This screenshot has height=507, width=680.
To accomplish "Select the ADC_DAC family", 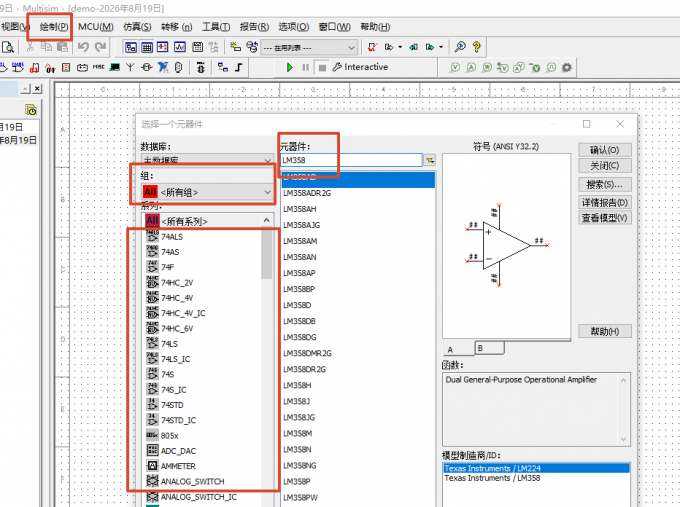I will (x=203, y=451).
